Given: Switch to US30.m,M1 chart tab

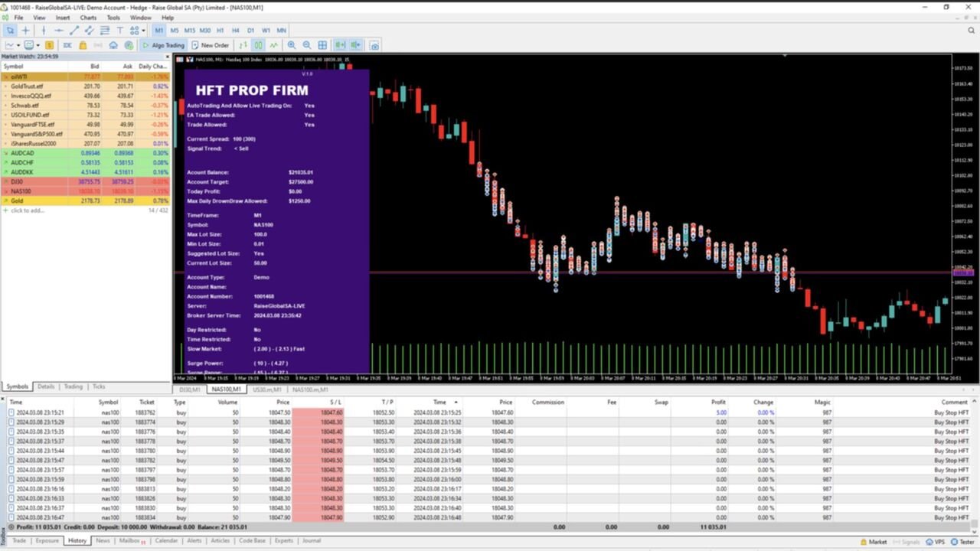Looking at the screenshot, I should 266,390.
